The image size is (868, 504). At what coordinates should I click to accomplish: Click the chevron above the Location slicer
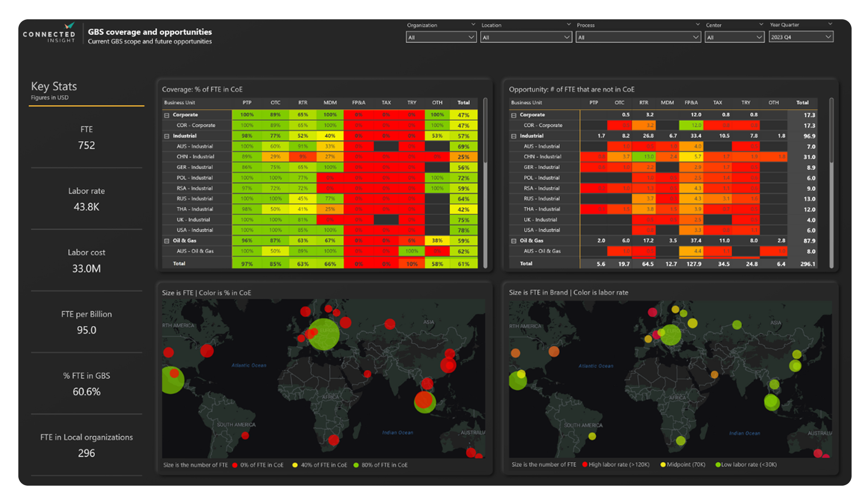tap(568, 24)
